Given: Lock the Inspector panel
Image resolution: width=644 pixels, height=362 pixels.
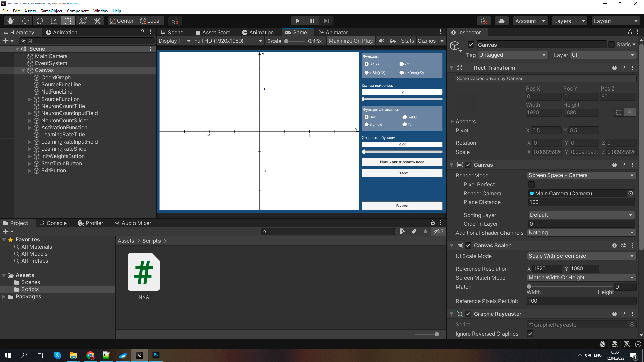Looking at the screenshot, I should pos(630,32).
